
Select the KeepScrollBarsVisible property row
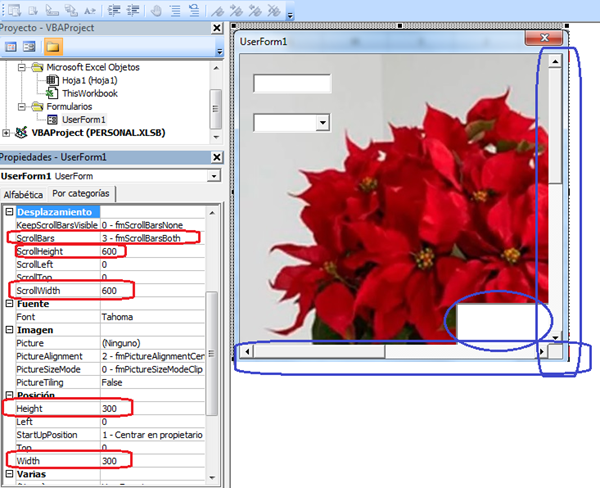coord(110,225)
